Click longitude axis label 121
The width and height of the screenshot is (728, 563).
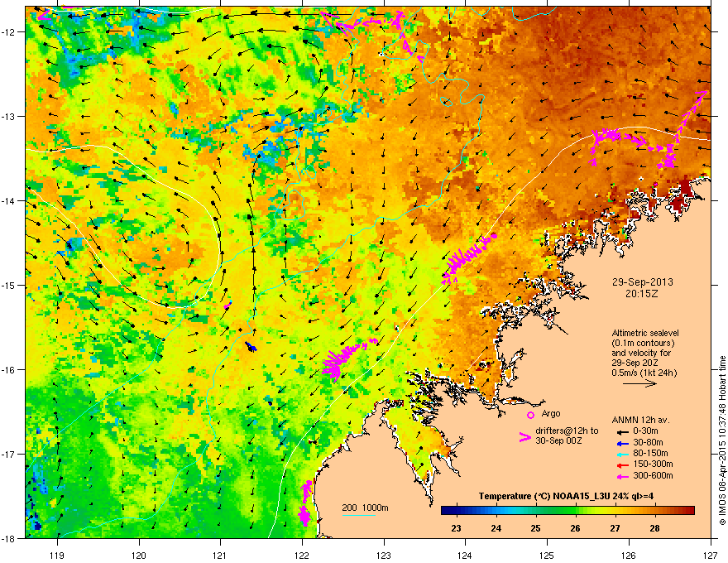[x=220, y=555]
